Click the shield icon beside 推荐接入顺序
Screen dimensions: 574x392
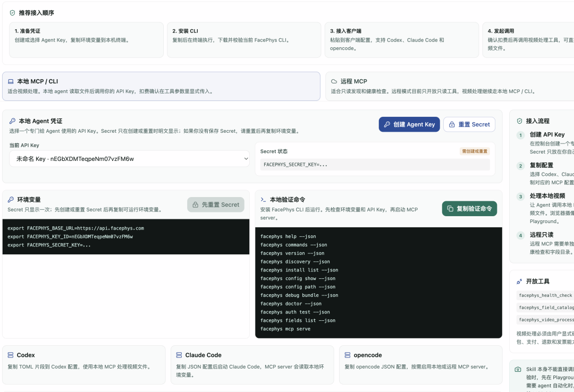[x=12, y=13]
